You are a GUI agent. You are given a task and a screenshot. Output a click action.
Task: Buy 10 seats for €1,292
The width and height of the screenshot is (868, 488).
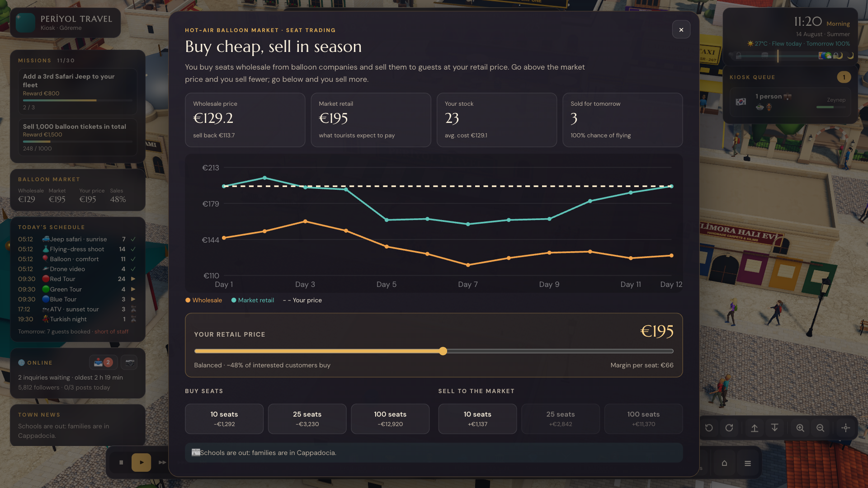[x=224, y=419]
